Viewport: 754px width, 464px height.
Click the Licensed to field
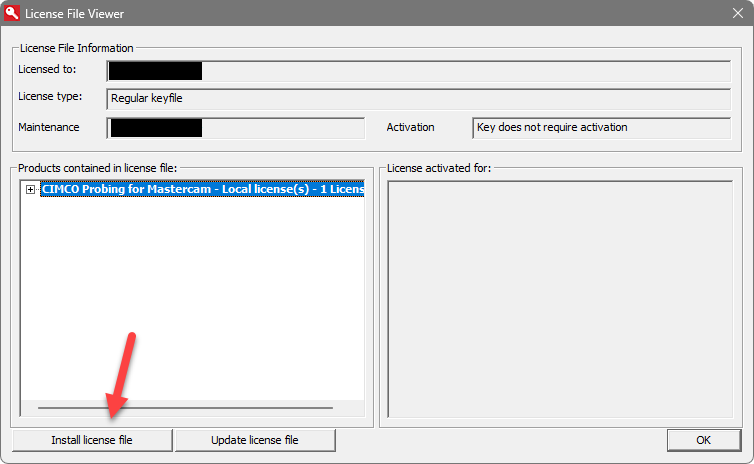[x=418, y=71]
